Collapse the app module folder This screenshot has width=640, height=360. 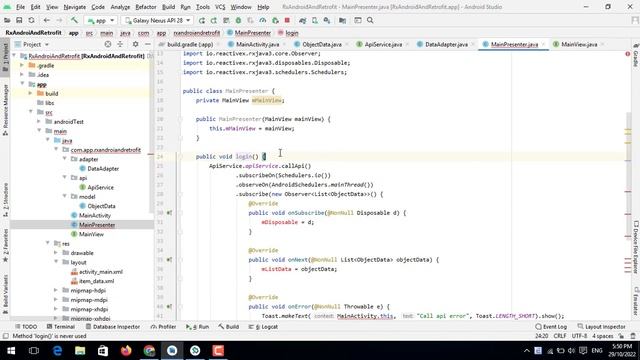tap(22, 84)
